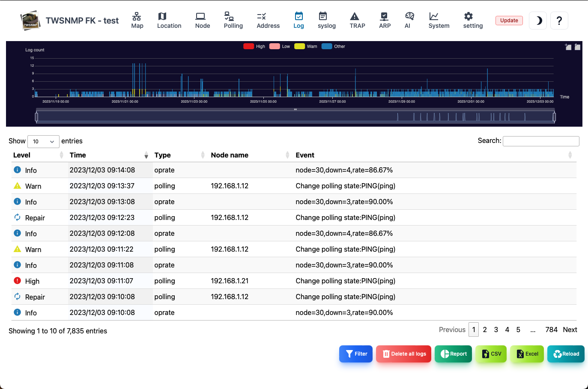
Task: Open the ARP watch icon
Action: click(x=384, y=16)
